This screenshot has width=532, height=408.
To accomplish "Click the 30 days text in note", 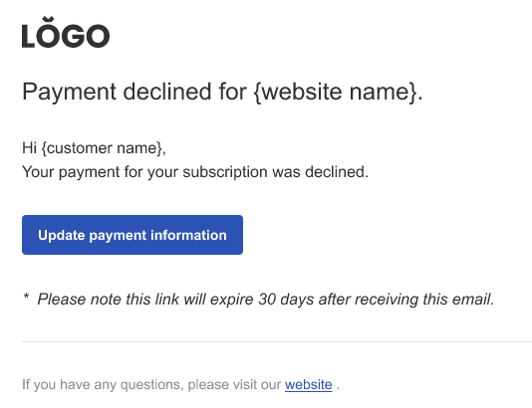I will point(286,300).
